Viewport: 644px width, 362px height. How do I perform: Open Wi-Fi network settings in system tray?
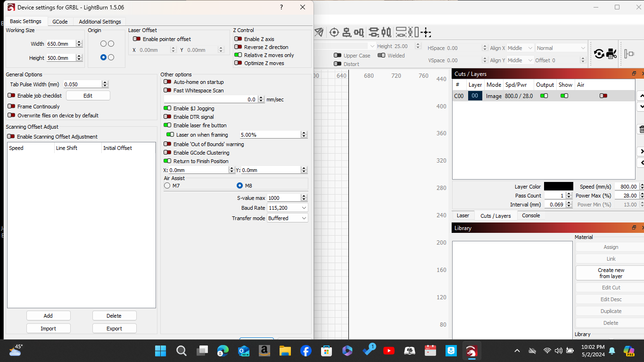(x=547, y=351)
